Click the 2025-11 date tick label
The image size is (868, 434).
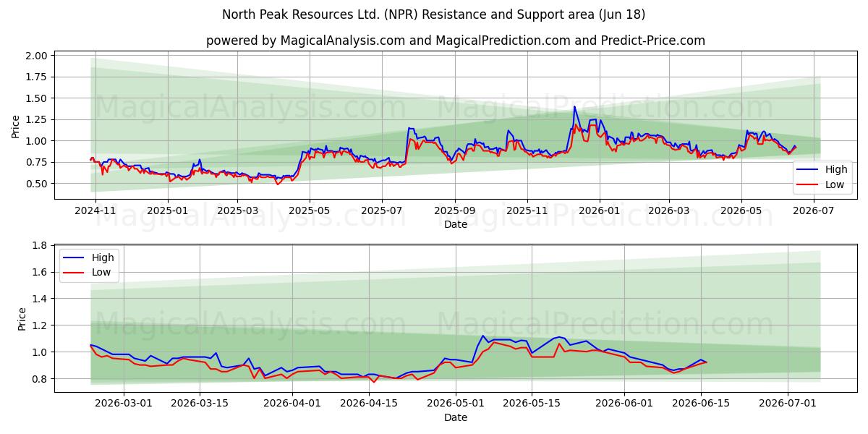[x=527, y=210]
